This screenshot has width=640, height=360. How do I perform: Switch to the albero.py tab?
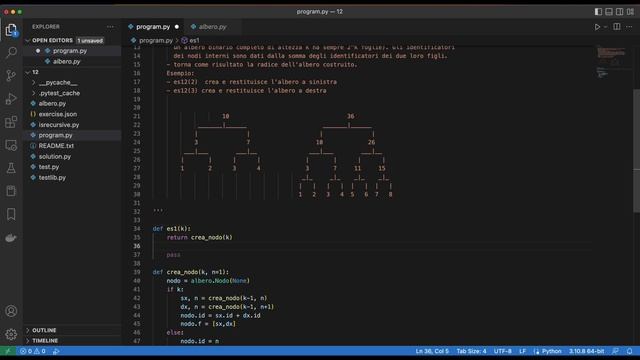click(212, 27)
